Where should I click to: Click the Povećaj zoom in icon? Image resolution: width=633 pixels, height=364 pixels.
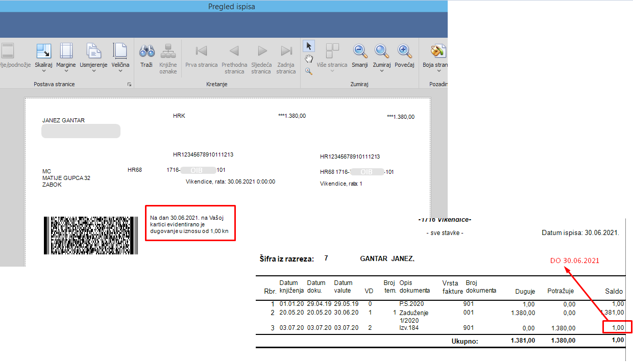click(x=404, y=51)
